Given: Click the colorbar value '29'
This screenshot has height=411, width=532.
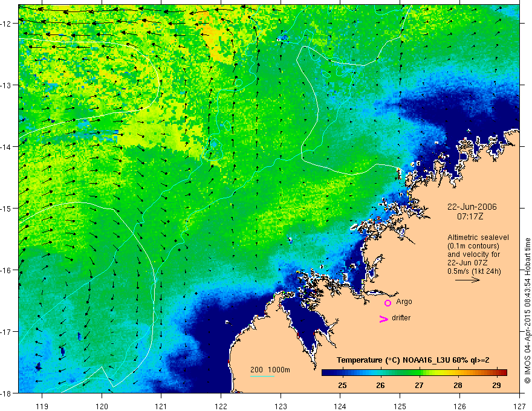Looking at the screenshot, I should 496,385.
